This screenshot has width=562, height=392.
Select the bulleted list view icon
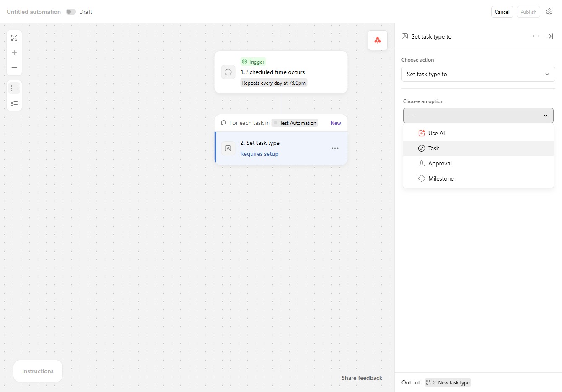tap(14, 88)
